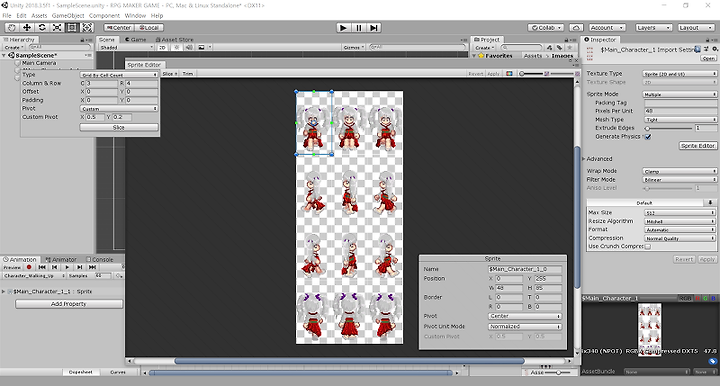Toggle the 2D view mode button

click(163, 47)
